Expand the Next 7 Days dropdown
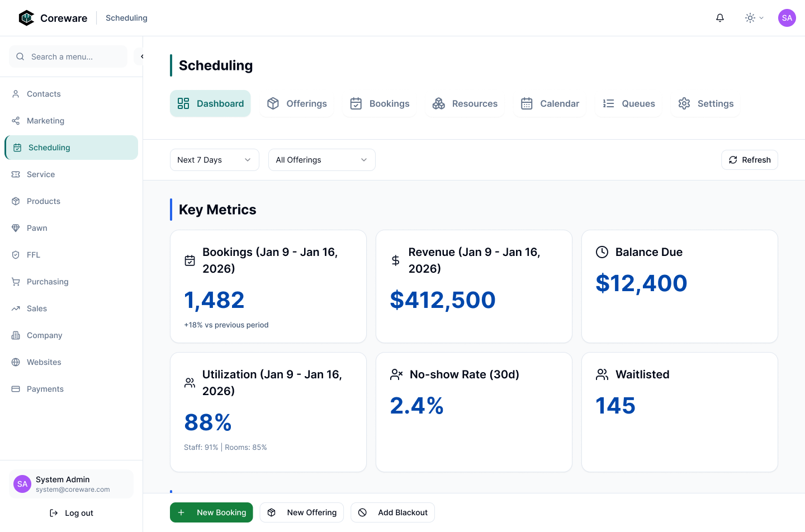The width and height of the screenshot is (805, 532). [214, 160]
